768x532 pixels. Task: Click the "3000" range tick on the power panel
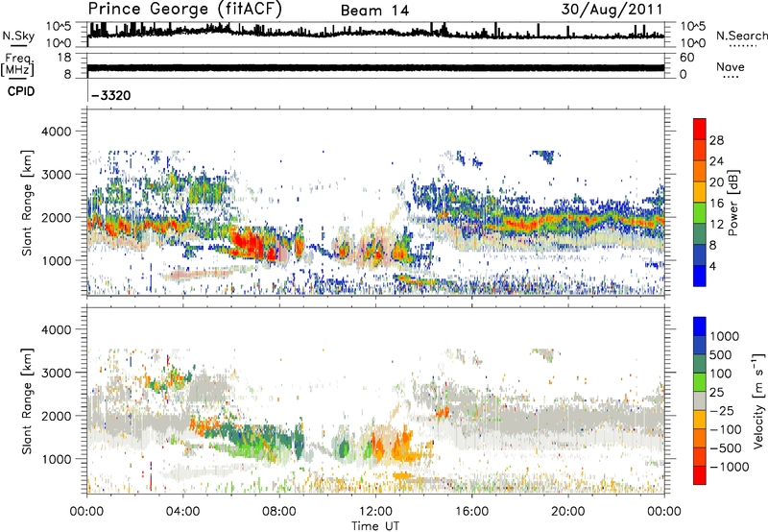pyautogui.click(x=57, y=175)
